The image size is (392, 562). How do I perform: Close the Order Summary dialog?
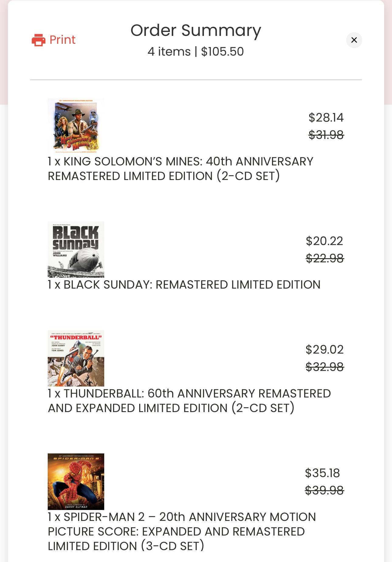pos(354,40)
